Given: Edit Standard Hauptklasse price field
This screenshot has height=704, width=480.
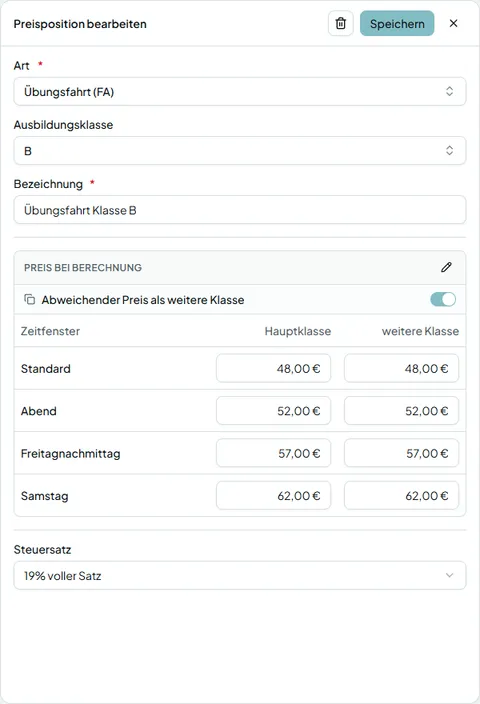Looking at the screenshot, I should pos(273,369).
